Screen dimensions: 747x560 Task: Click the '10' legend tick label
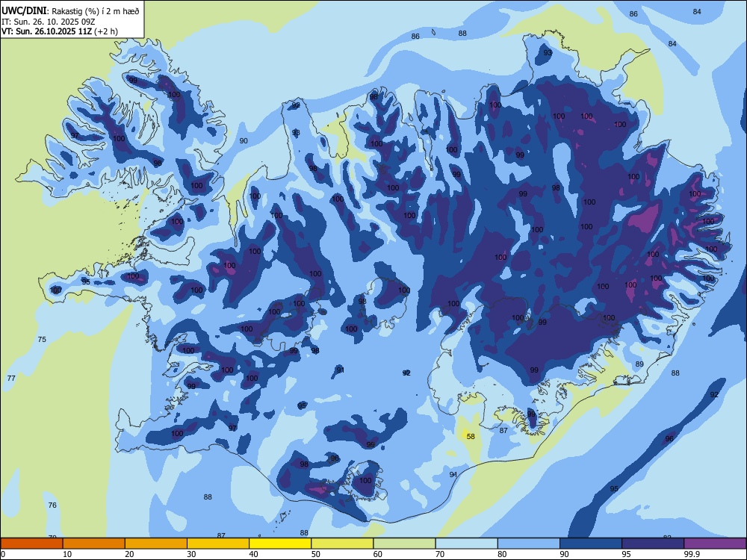point(68,554)
